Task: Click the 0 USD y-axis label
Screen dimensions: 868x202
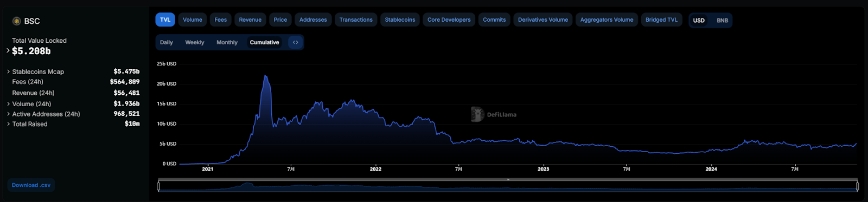Action: pyautogui.click(x=169, y=164)
